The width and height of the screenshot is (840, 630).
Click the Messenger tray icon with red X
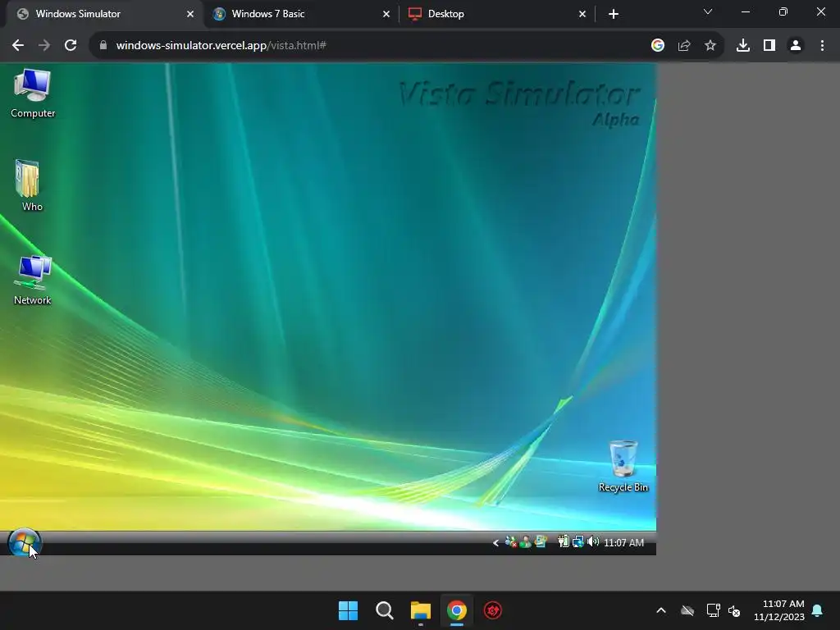point(511,542)
